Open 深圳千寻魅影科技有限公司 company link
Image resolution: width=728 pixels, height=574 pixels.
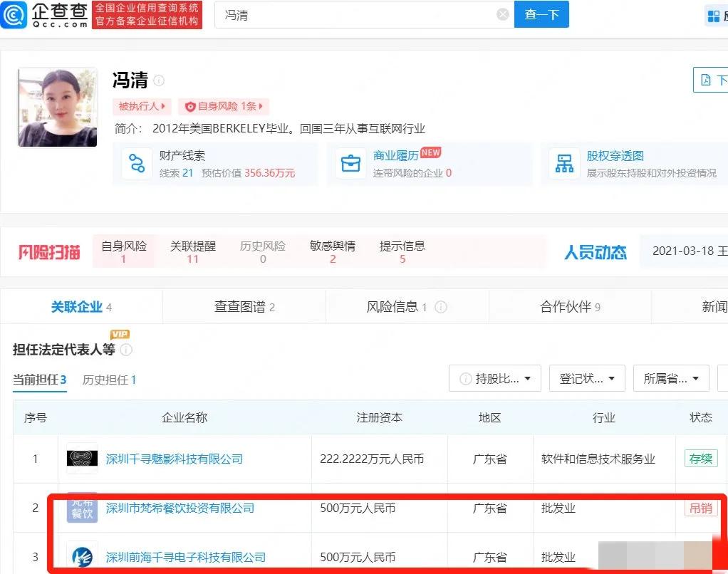click(175, 459)
